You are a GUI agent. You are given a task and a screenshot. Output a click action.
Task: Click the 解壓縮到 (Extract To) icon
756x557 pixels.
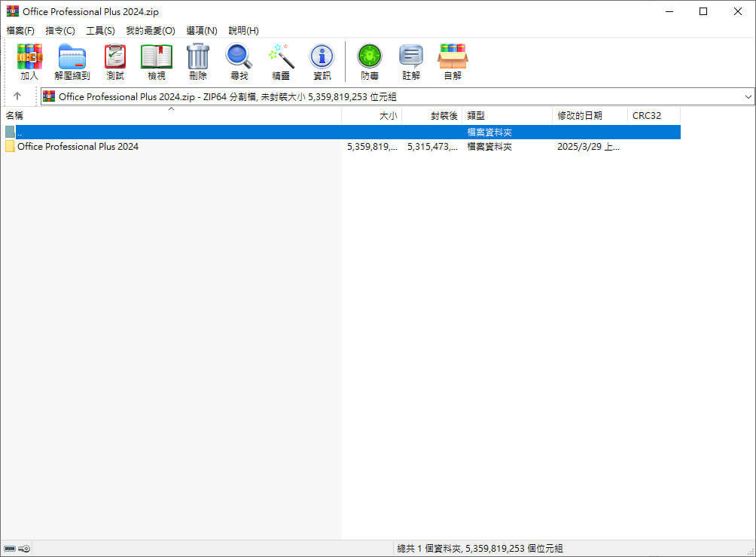[72, 62]
